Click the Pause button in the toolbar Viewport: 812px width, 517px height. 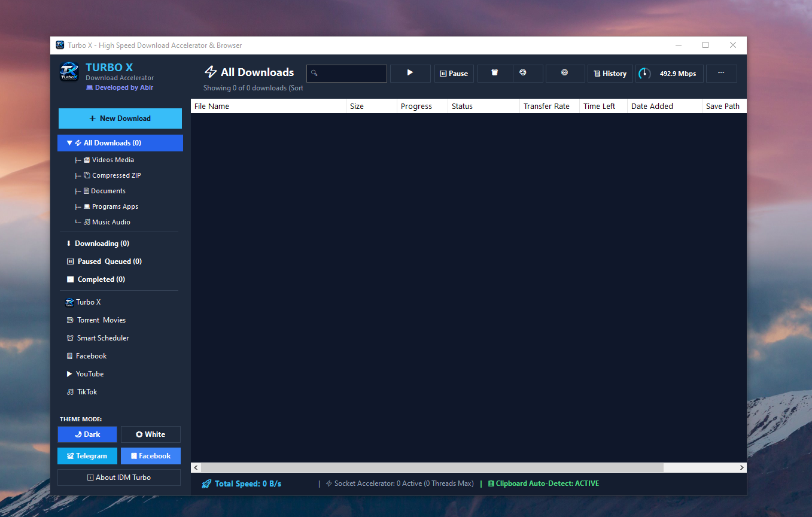coord(454,74)
